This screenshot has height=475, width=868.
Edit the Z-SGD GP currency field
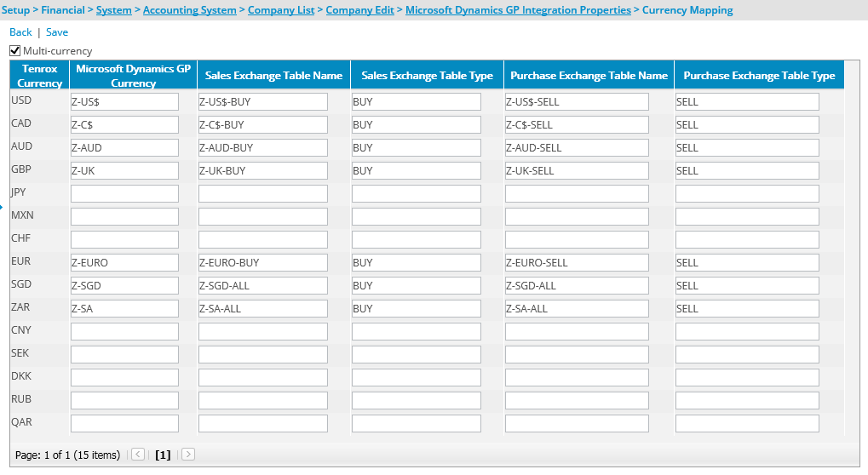pos(124,285)
